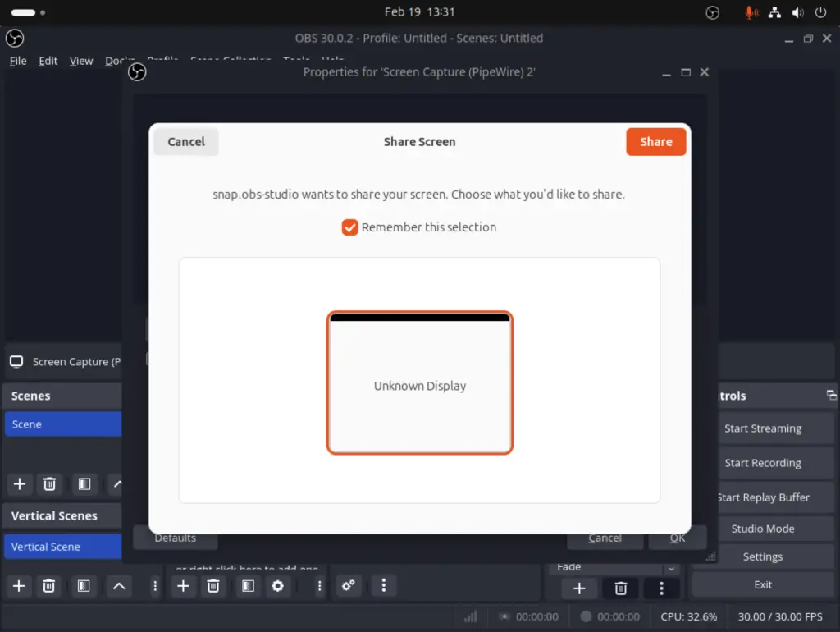Open scene filters via the filter icon

click(84, 484)
